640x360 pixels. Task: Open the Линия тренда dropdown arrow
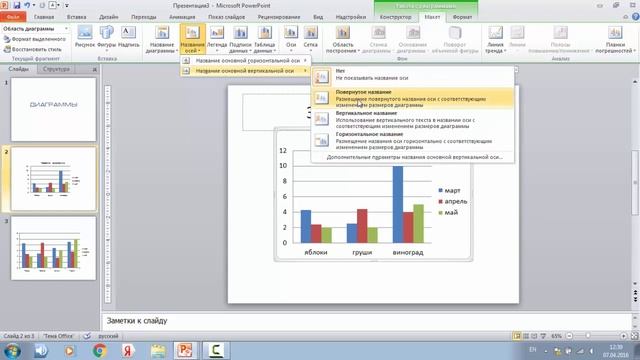click(505, 51)
